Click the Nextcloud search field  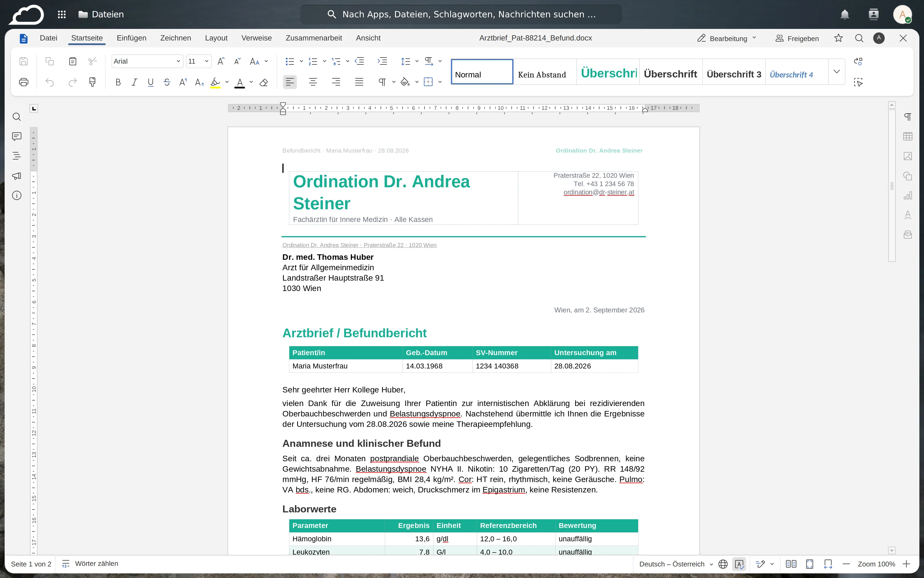point(461,14)
